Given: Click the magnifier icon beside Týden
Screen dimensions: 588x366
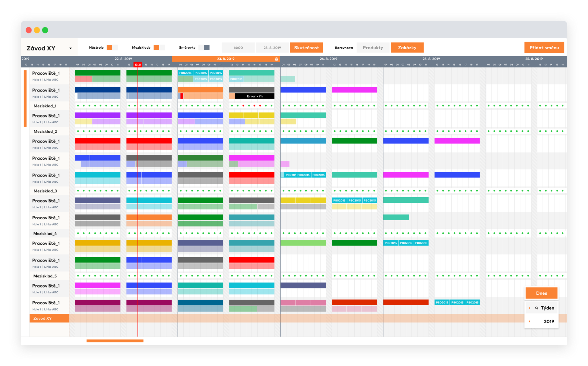Looking at the screenshot, I should (x=537, y=308).
